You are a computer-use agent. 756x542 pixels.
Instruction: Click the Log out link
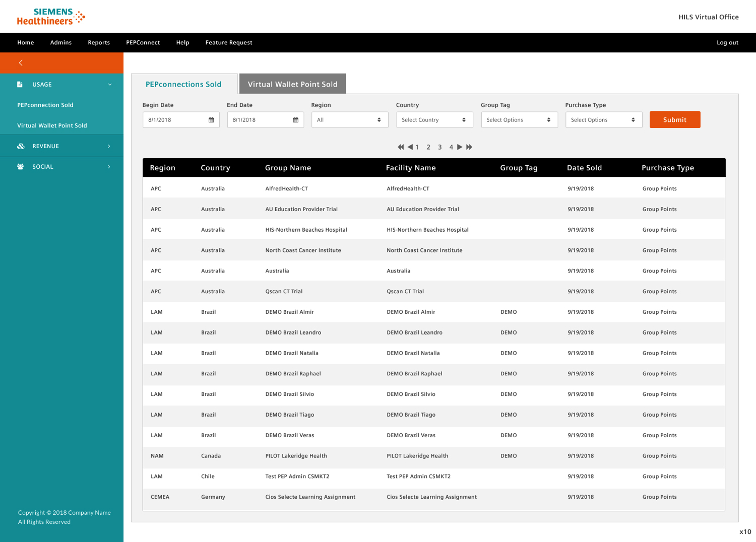click(727, 43)
